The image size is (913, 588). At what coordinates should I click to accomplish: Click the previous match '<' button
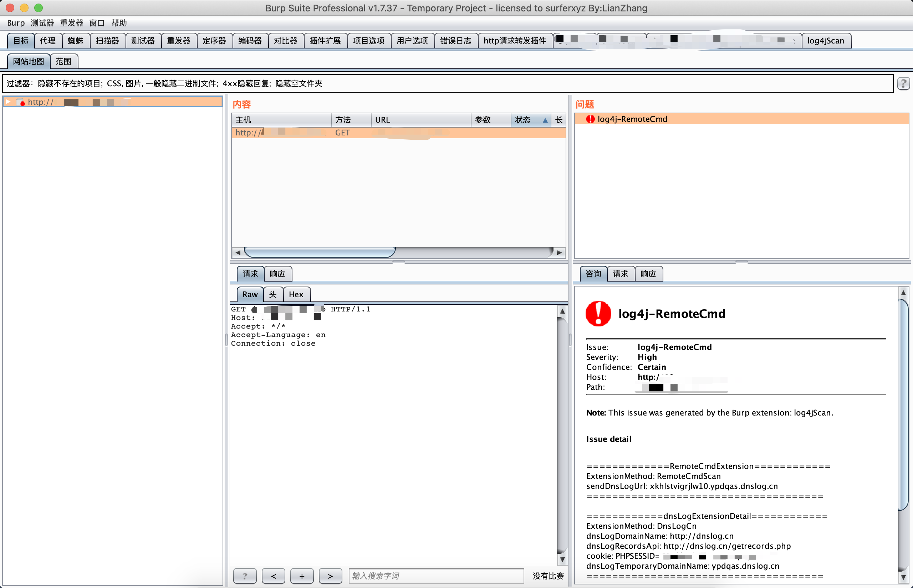coord(273,576)
